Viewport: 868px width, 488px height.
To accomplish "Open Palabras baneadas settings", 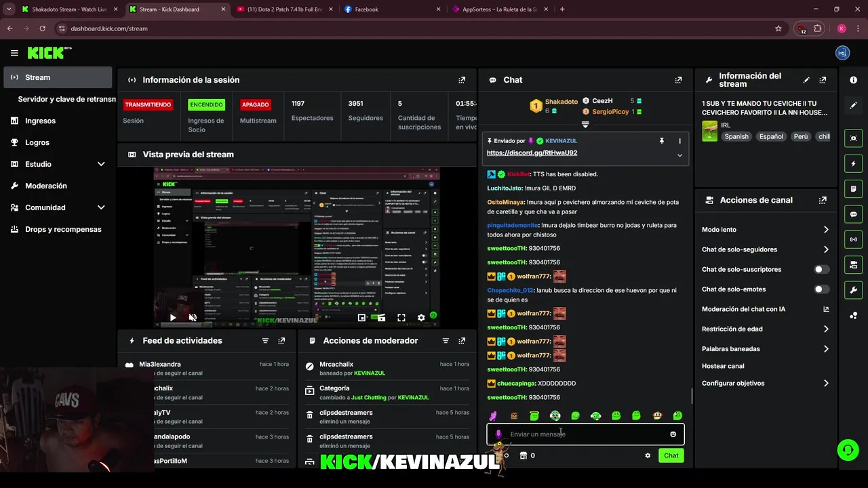I will coord(766,349).
